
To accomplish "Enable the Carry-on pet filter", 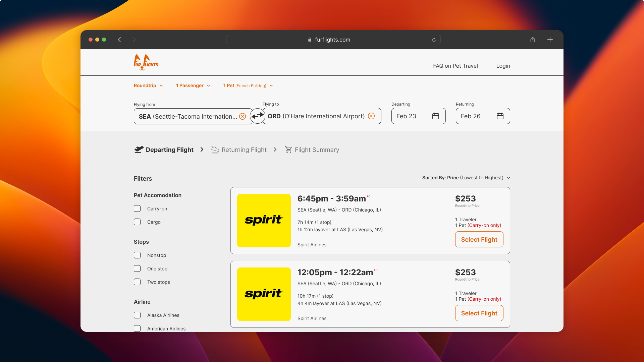I will (x=137, y=208).
